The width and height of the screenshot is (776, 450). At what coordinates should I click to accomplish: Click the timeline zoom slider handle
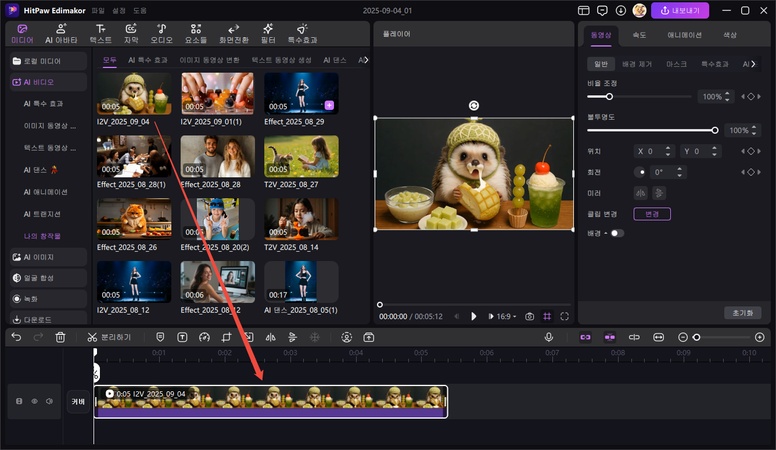(696, 337)
